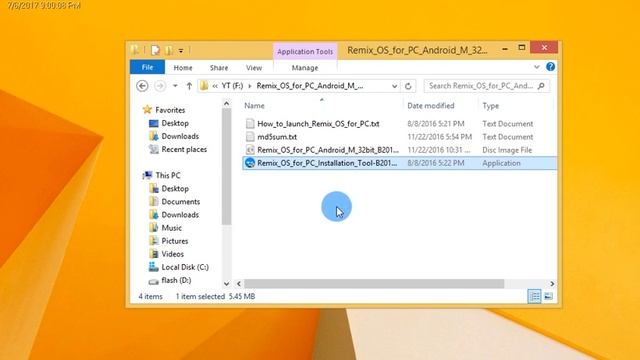Click the How_to_launch text document icon
640x360 pixels.
click(250, 124)
